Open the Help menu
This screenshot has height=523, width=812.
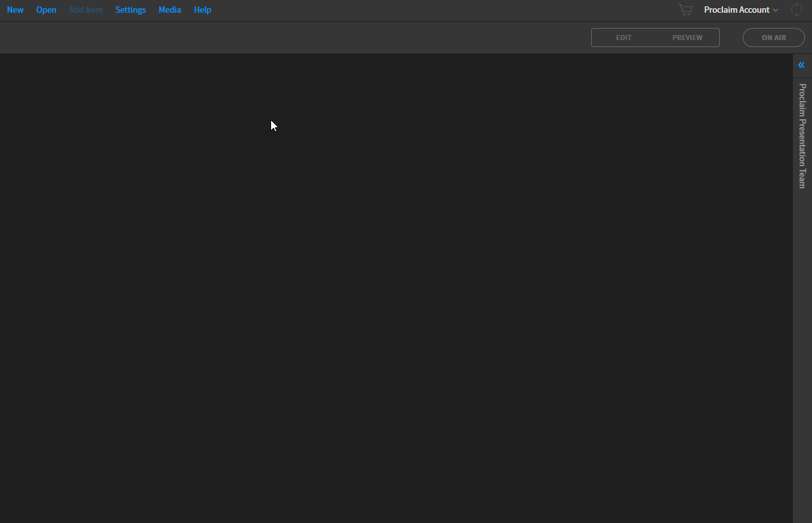(x=202, y=10)
